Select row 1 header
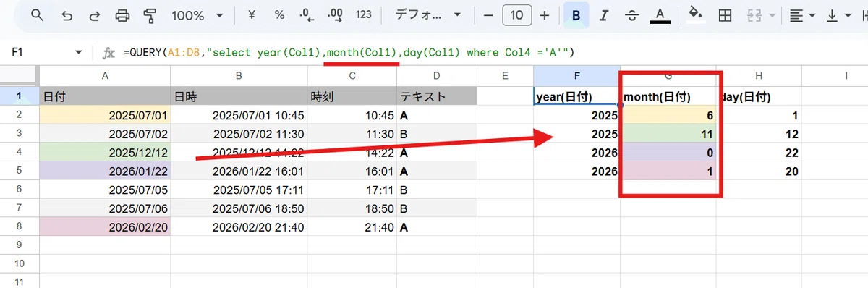 [x=20, y=96]
